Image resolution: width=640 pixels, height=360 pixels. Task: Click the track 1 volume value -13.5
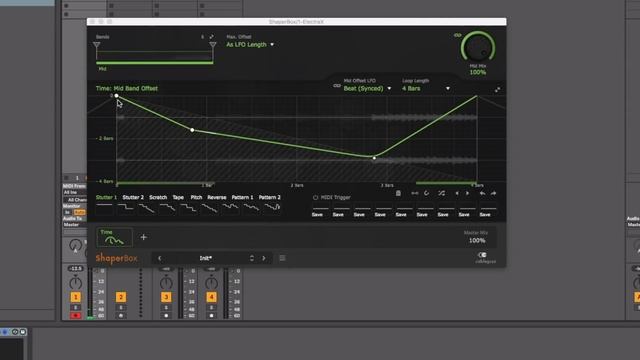[76, 269]
